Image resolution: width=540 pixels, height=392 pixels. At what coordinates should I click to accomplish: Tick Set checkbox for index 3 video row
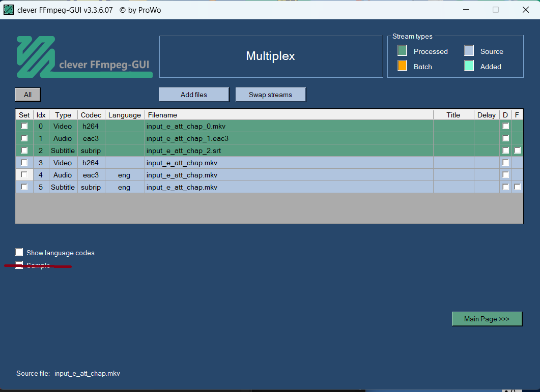click(x=24, y=163)
